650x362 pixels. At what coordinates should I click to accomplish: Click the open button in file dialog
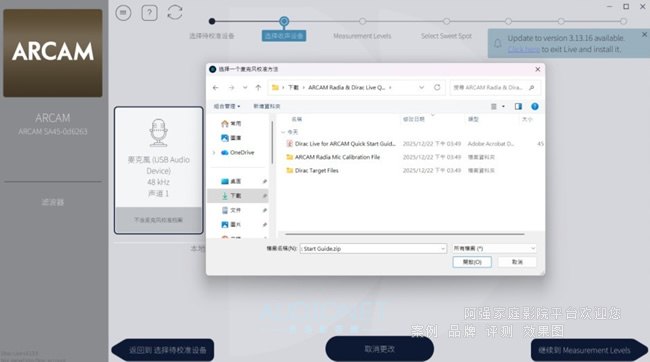click(x=472, y=262)
